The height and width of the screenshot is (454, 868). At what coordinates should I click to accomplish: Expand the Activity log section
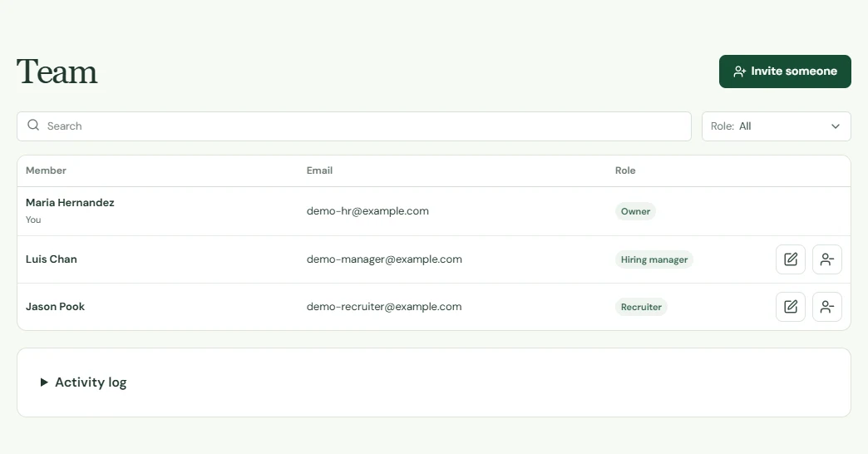click(83, 382)
